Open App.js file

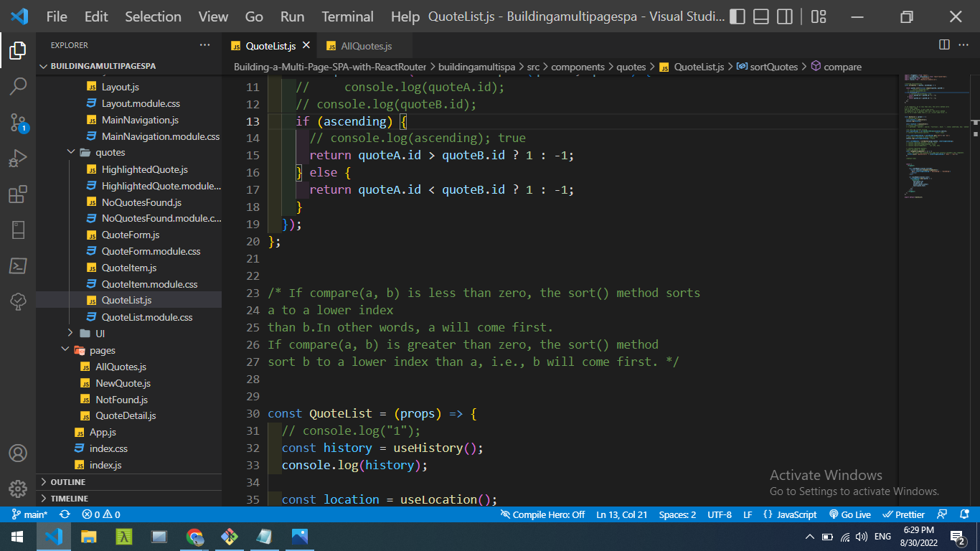point(103,433)
